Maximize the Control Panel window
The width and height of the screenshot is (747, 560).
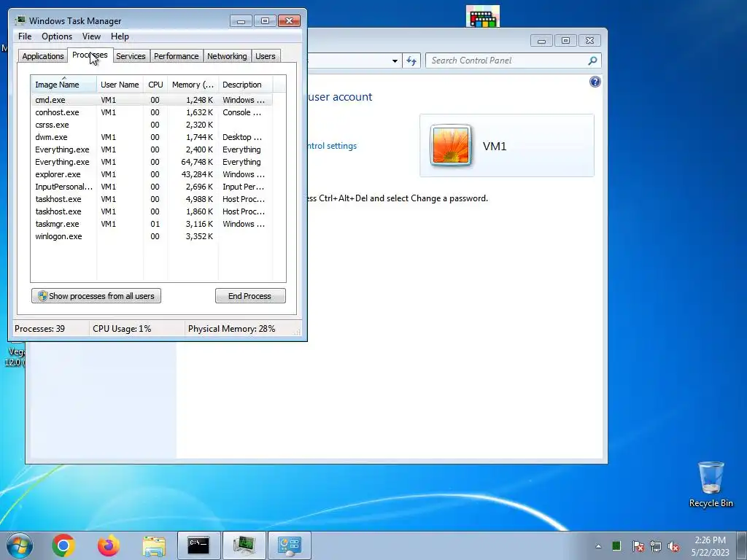pos(565,41)
